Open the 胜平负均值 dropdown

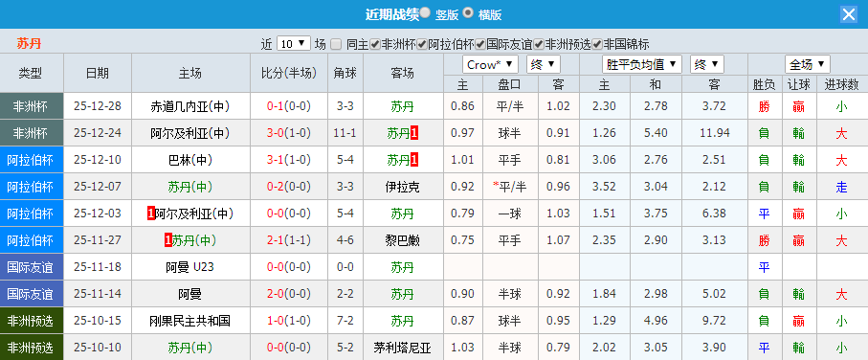(x=641, y=64)
